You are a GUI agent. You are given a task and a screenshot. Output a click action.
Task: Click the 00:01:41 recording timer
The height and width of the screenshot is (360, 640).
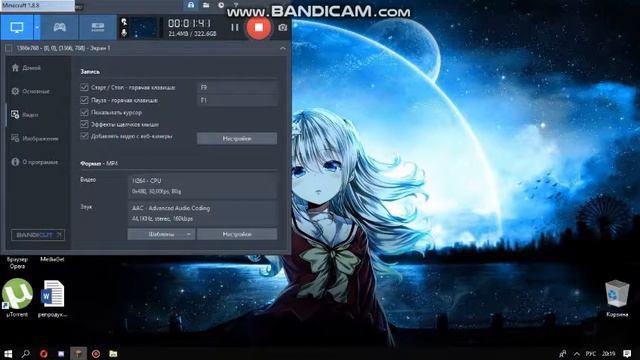click(x=190, y=24)
